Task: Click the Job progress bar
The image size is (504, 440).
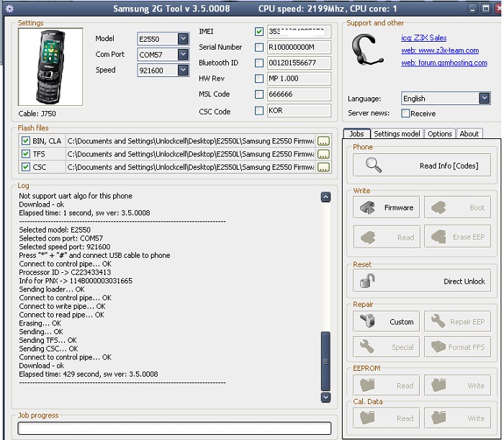Action: coord(174,428)
